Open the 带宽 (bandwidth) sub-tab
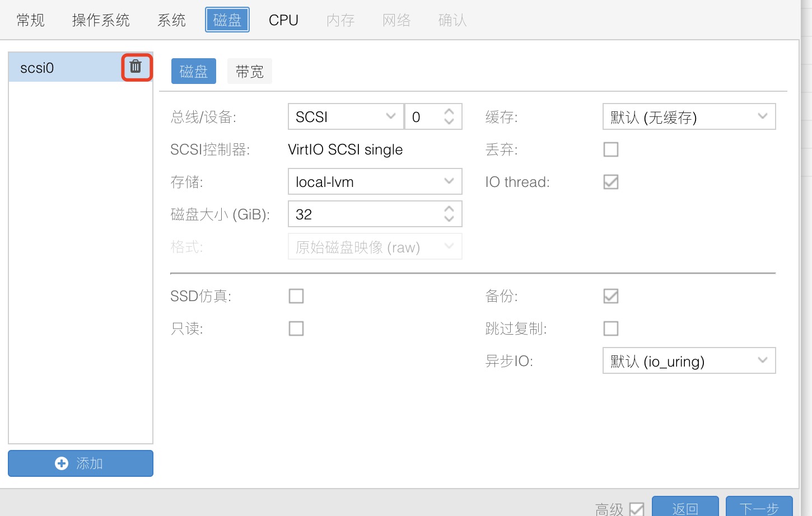Screen dimensions: 812x516 (x=249, y=72)
